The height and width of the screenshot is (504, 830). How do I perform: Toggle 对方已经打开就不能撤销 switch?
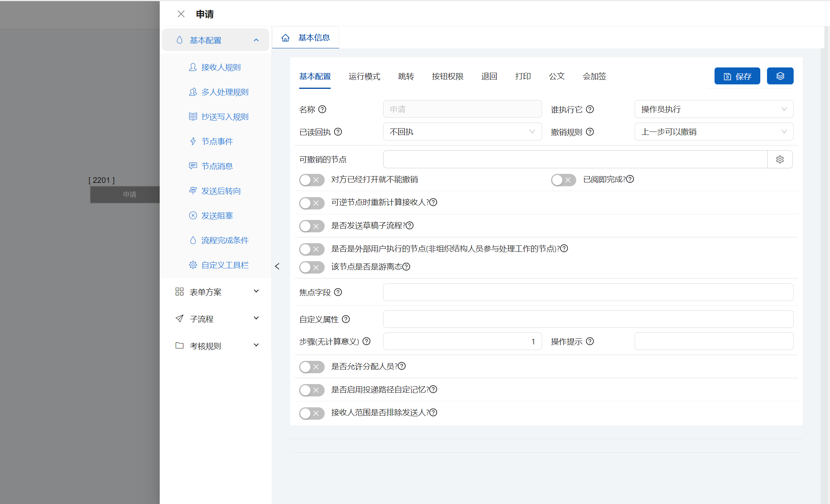(312, 180)
